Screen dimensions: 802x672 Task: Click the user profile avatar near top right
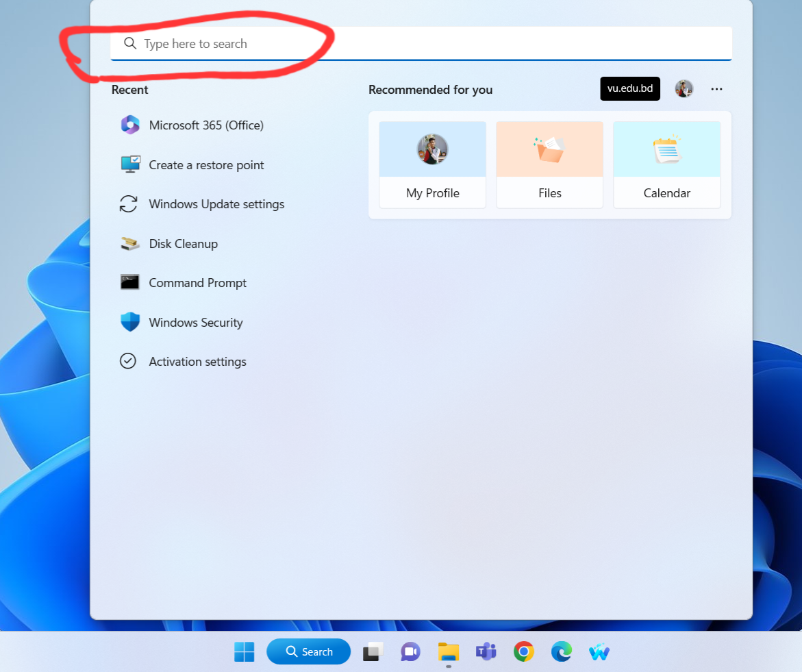pyautogui.click(x=684, y=89)
